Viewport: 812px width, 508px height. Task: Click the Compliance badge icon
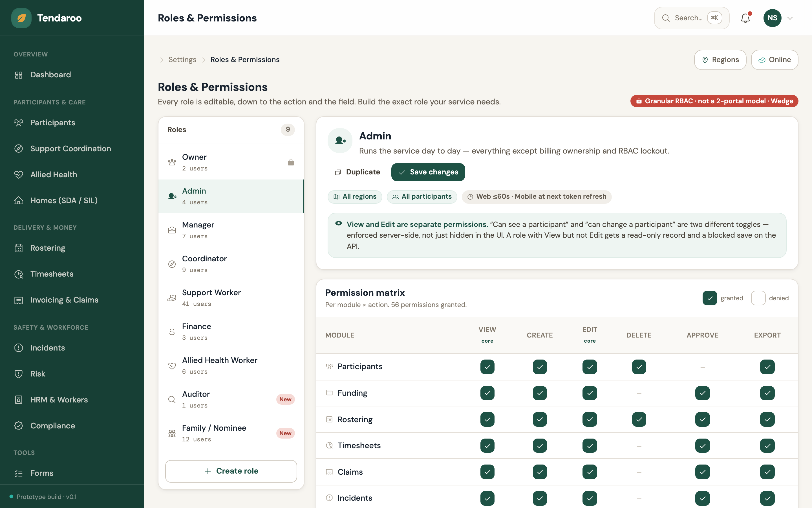(x=19, y=426)
